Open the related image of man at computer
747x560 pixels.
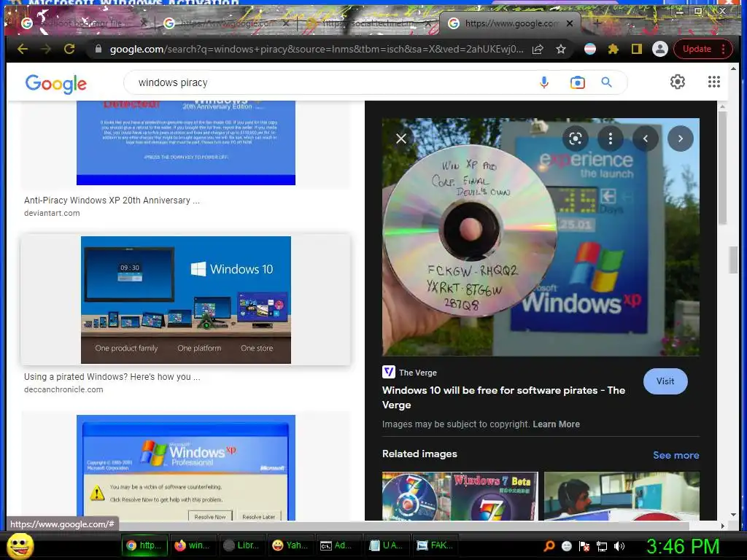click(x=622, y=496)
